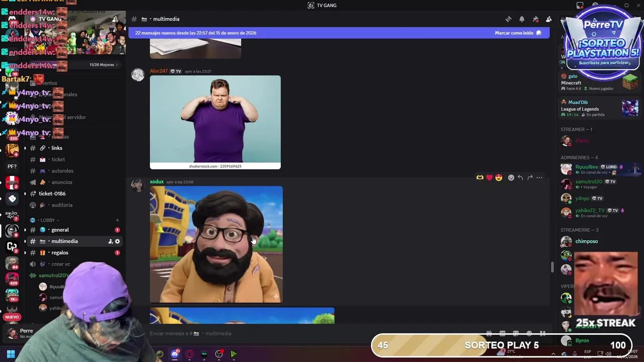Open more options for xodux's message
The image size is (644, 362).
pyautogui.click(x=539, y=177)
